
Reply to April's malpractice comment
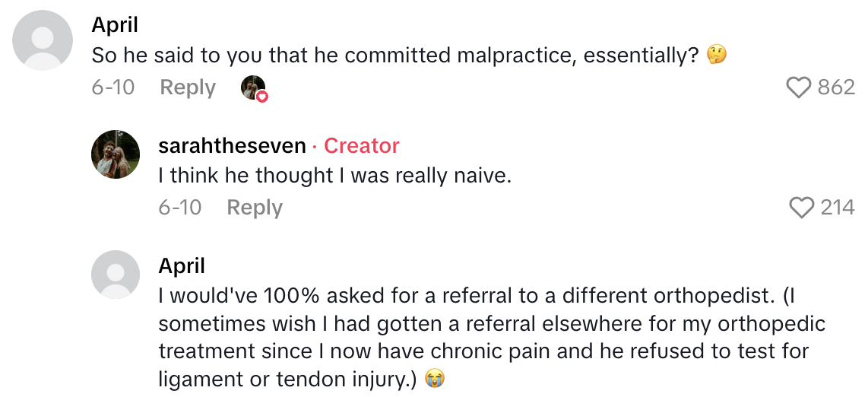[x=188, y=87]
